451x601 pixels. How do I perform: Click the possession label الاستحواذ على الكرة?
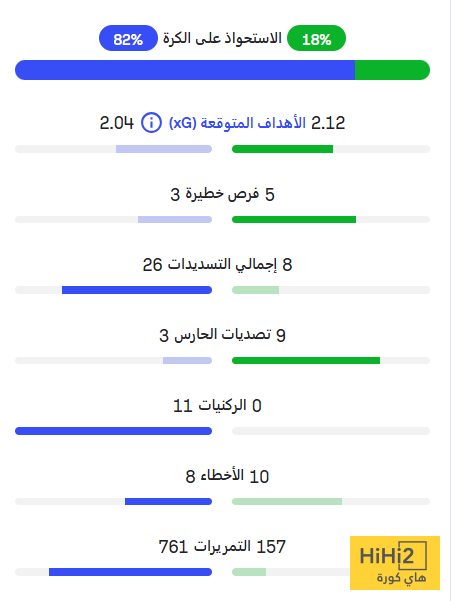click(222, 38)
